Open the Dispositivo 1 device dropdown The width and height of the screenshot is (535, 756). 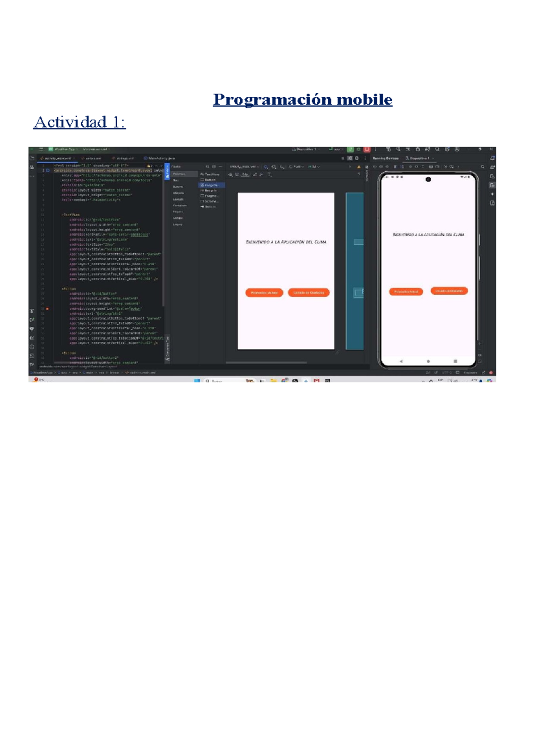coord(306,149)
